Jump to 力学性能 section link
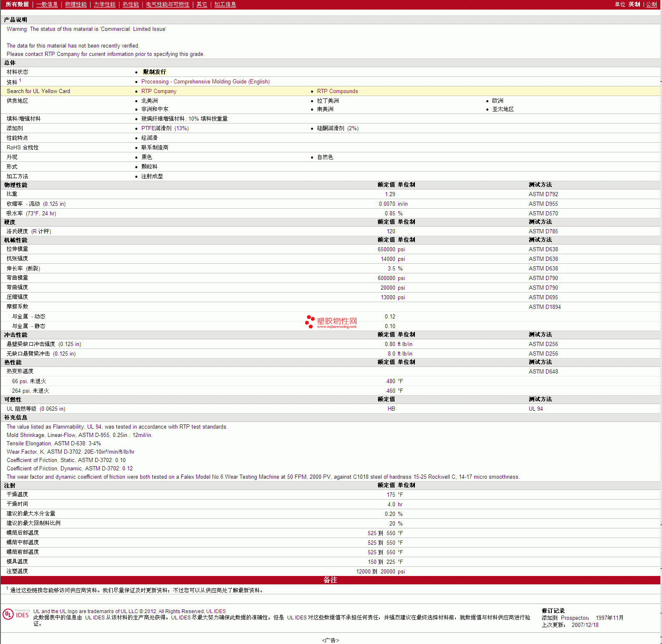662x644 pixels. click(104, 4)
